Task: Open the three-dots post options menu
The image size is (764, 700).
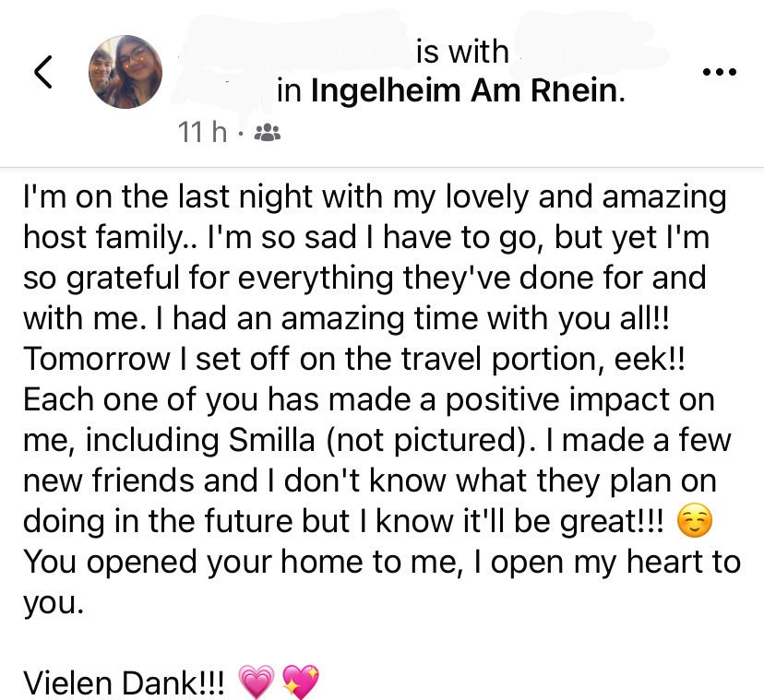Action: coord(719,73)
